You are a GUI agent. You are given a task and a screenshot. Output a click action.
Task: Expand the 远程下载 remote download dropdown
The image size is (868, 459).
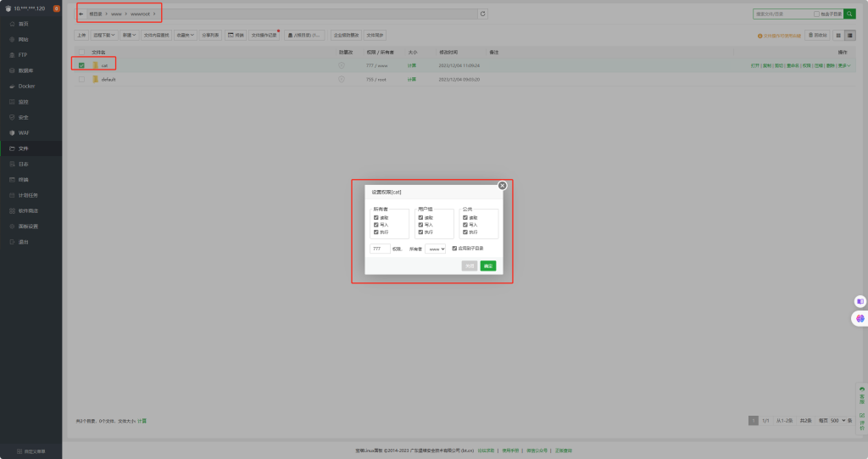click(x=104, y=35)
